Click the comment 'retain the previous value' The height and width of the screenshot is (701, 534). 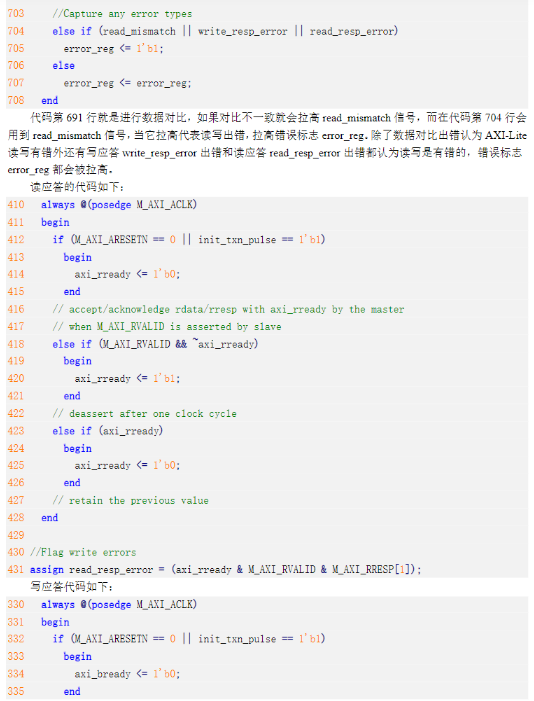click(131, 500)
